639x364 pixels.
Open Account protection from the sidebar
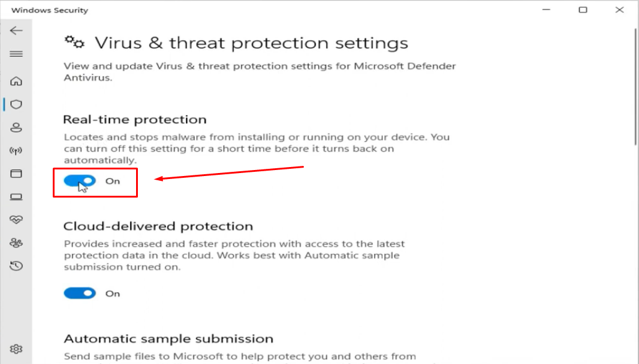coord(16,128)
